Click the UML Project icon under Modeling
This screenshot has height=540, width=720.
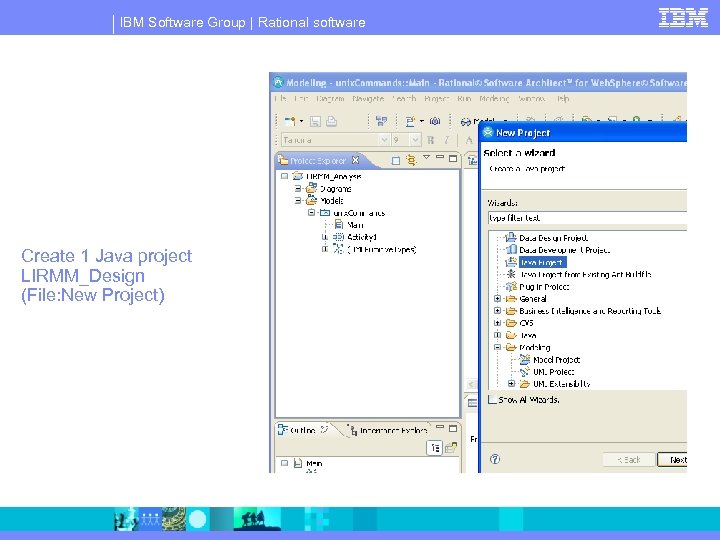pos(525,371)
